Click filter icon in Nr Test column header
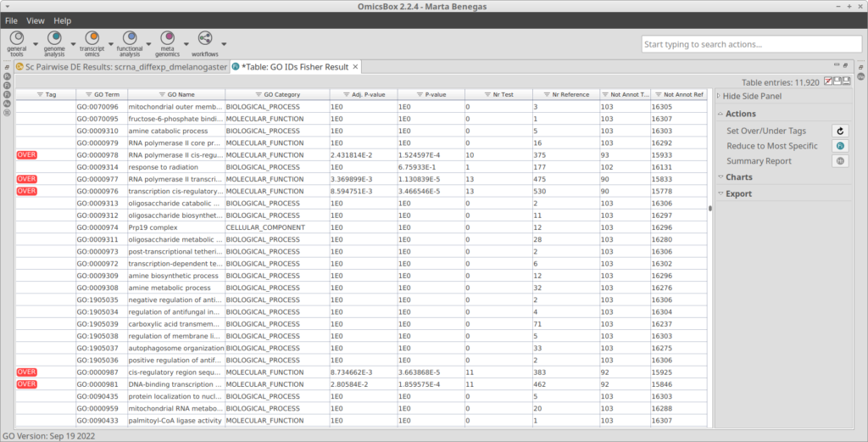 point(487,95)
